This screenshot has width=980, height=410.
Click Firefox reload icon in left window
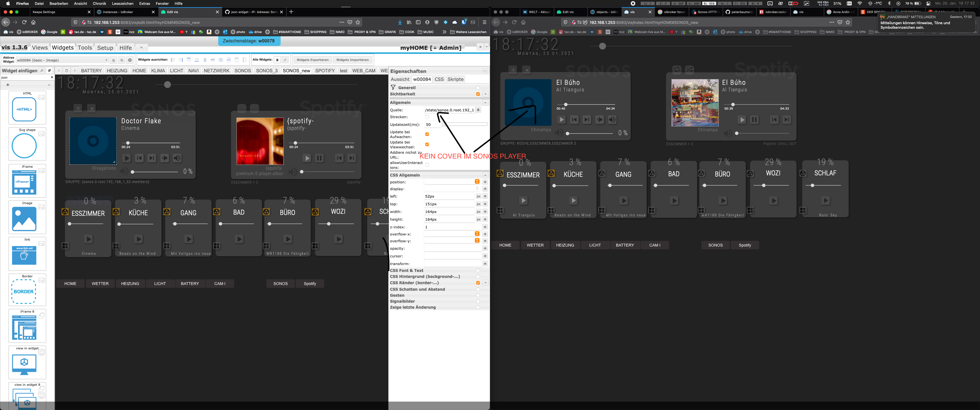tap(24, 22)
